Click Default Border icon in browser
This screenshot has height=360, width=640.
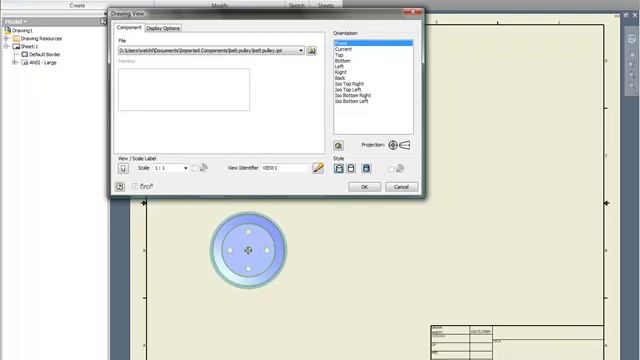24,54
